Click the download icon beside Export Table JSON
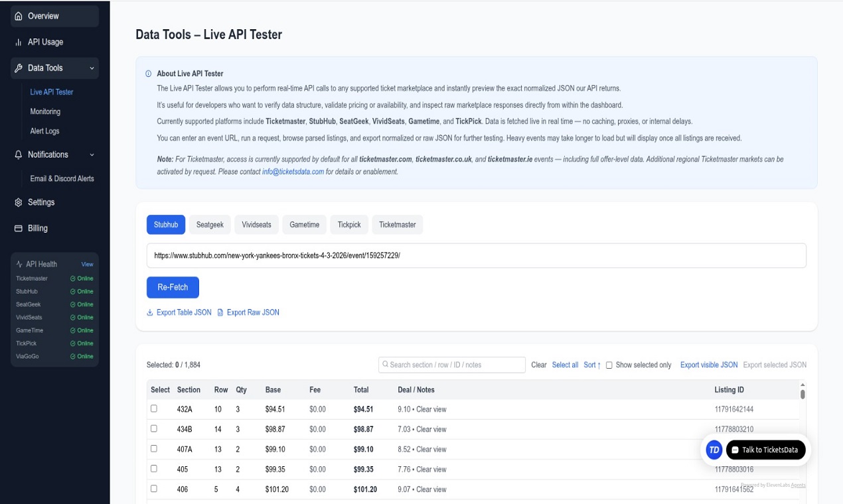843x504 pixels. pos(150,312)
